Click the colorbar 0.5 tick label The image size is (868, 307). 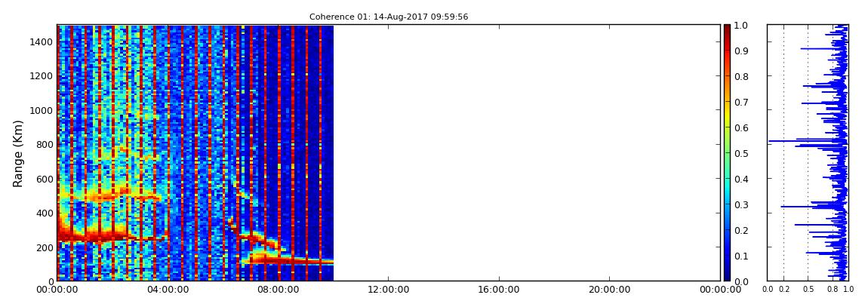coord(740,153)
